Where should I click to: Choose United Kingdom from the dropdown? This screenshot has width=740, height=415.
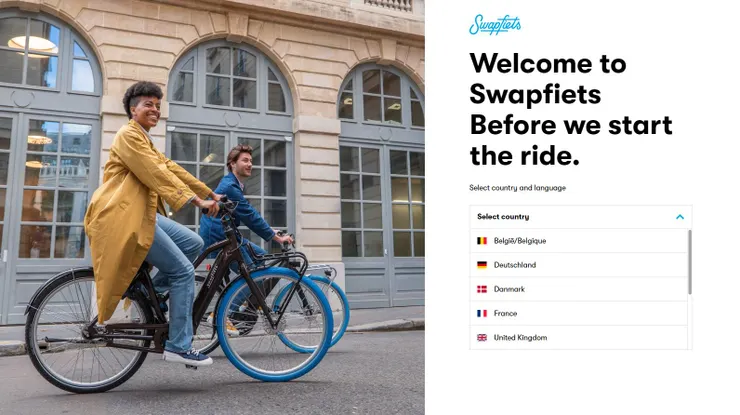click(x=579, y=338)
